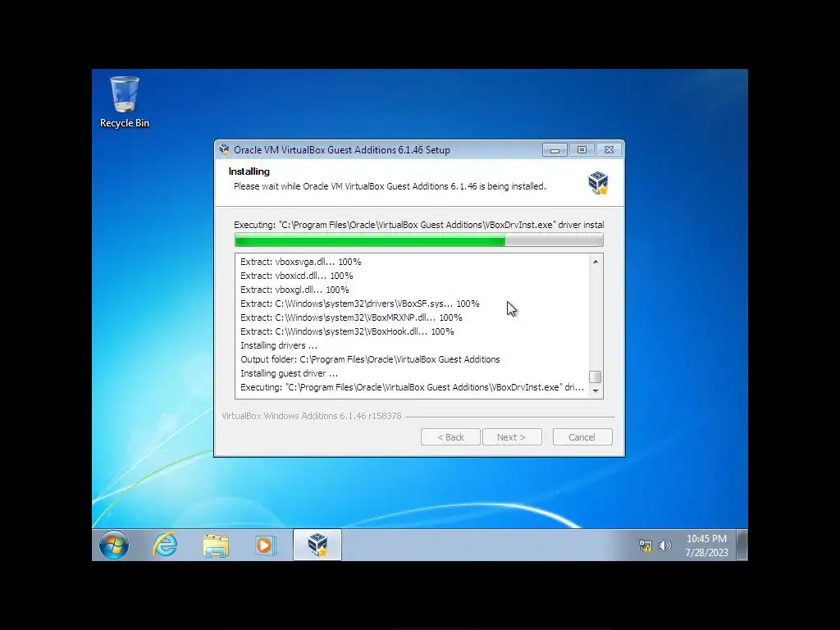Click the VirtualBox cube icon in the title bar
Screen dimensions: 840x630
(x=224, y=150)
